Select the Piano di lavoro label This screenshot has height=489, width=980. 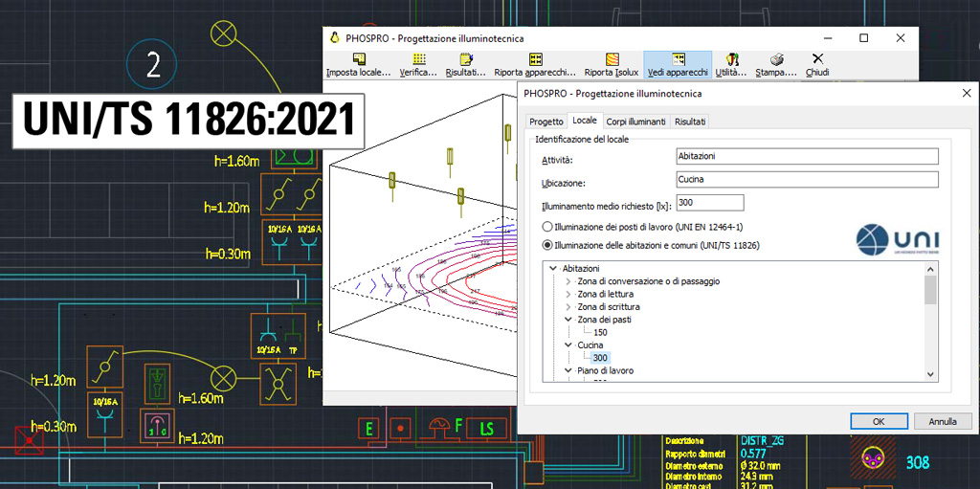pos(606,370)
